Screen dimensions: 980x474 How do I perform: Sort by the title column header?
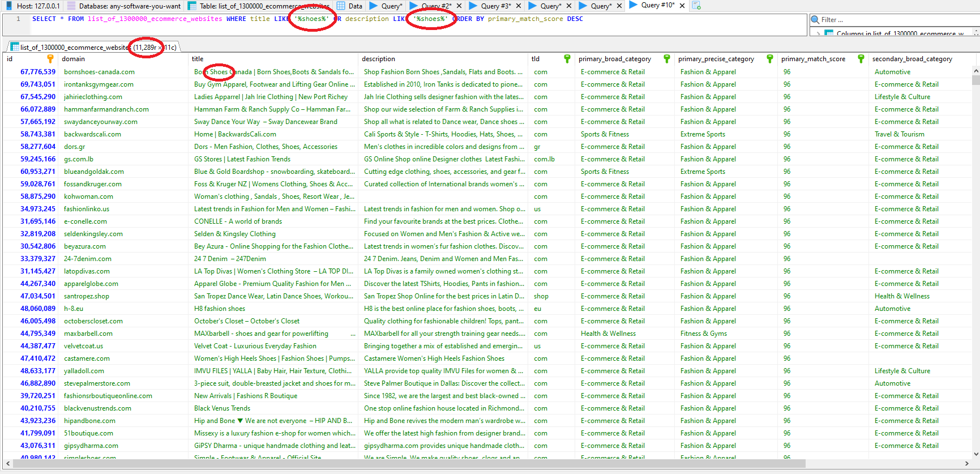[x=273, y=59]
